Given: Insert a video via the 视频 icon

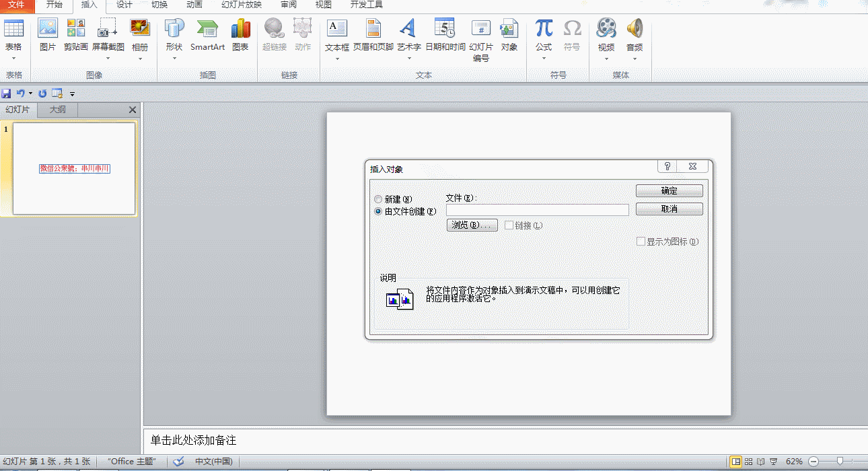Looking at the screenshot, I should coord(606,34).
